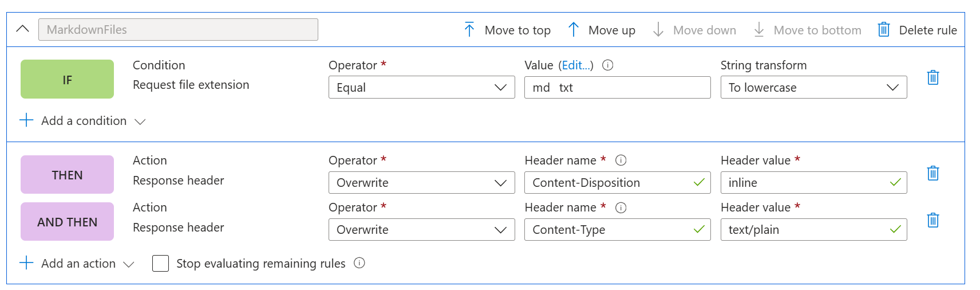This screenshot has width=980, height=290.
Task: Click info icon beside Stop evaluating remaining rules
Action: coord(359,263)
